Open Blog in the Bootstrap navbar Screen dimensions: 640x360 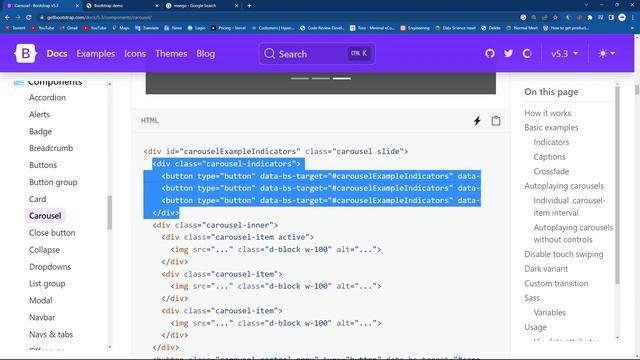tap(205, 53)
